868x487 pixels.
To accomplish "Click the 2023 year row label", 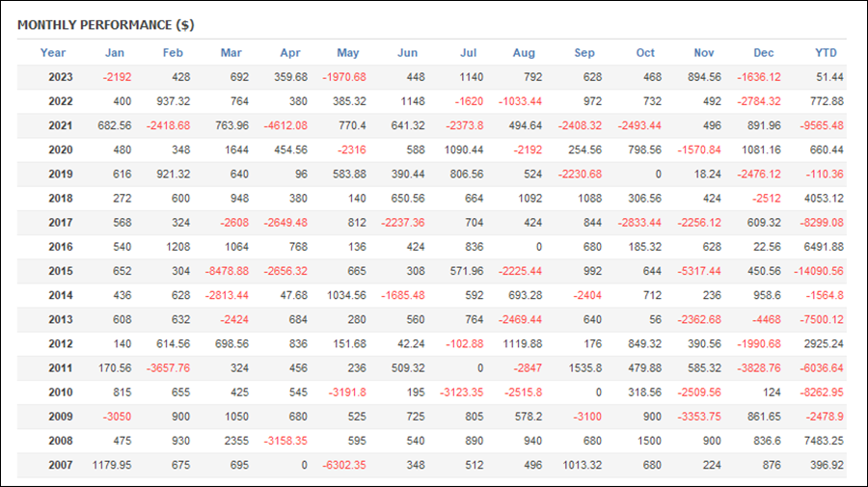I will coord(61,77).
